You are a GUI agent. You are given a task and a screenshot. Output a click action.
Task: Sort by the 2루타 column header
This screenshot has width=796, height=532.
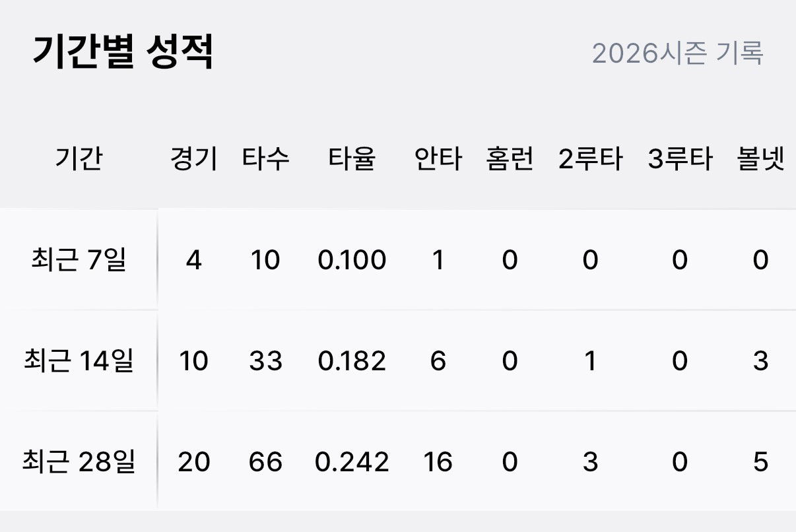pos(590,160)
